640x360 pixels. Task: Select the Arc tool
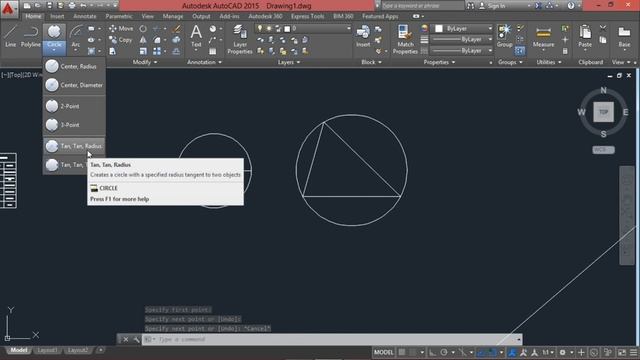(76, 37)
